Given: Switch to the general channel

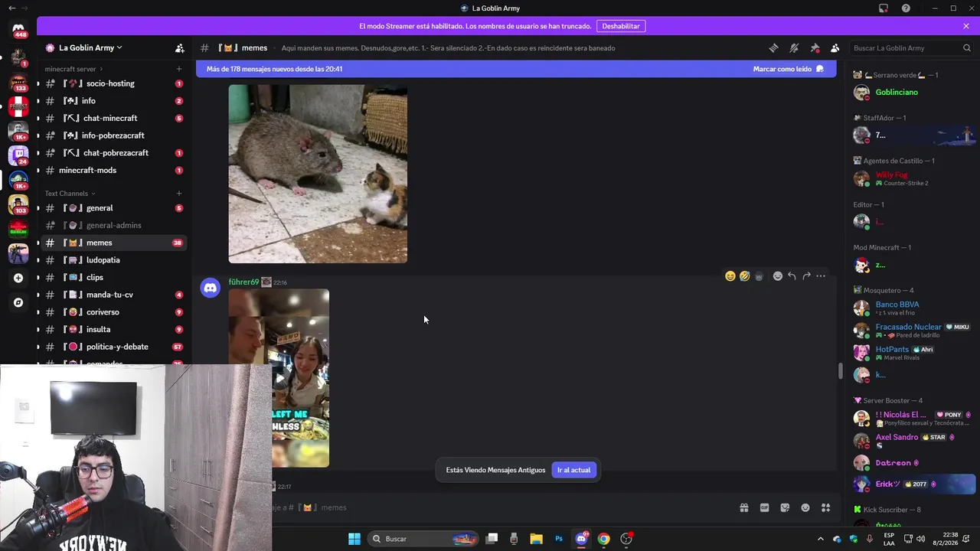Looking at the screenshot, I should [x=113, y=208].
